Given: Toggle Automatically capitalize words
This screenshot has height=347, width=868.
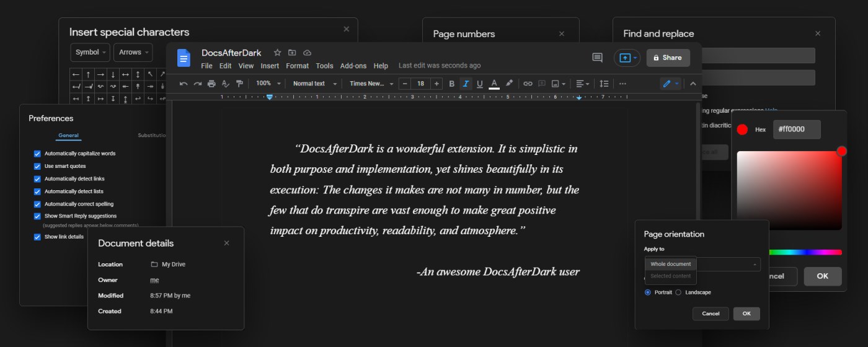Looking at the screenshot, I should click(37, 154).
